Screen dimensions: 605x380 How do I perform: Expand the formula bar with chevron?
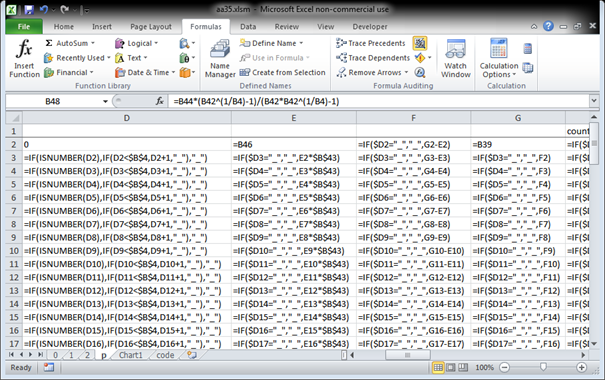click(594, 101)
